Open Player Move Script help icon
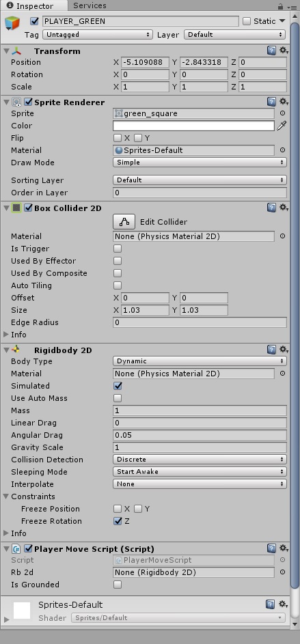The height and width of the screenshot is (644, 300). point(271,548)
